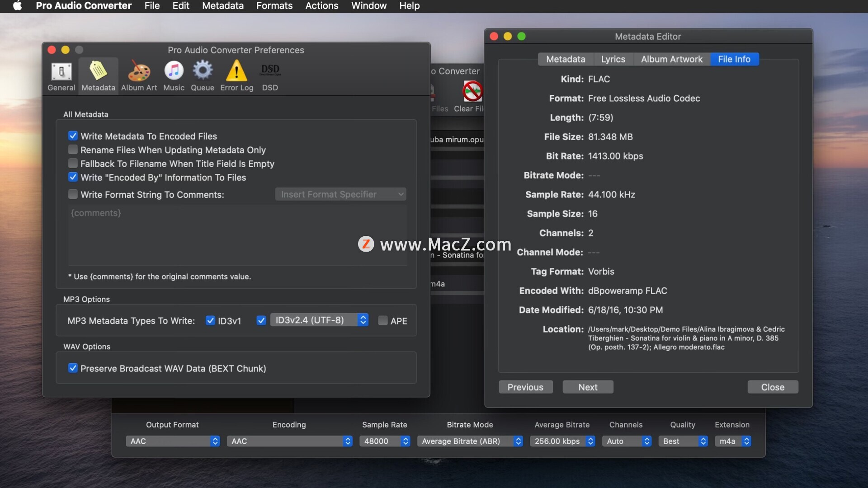Open Album Art preferences pane
868x488 pixels.
point(139,76)
